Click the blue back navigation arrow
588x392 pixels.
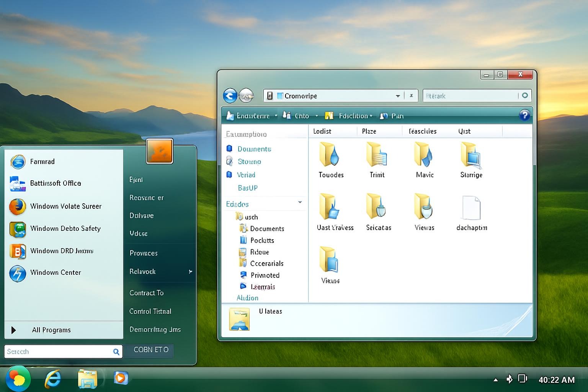(230, 96)
